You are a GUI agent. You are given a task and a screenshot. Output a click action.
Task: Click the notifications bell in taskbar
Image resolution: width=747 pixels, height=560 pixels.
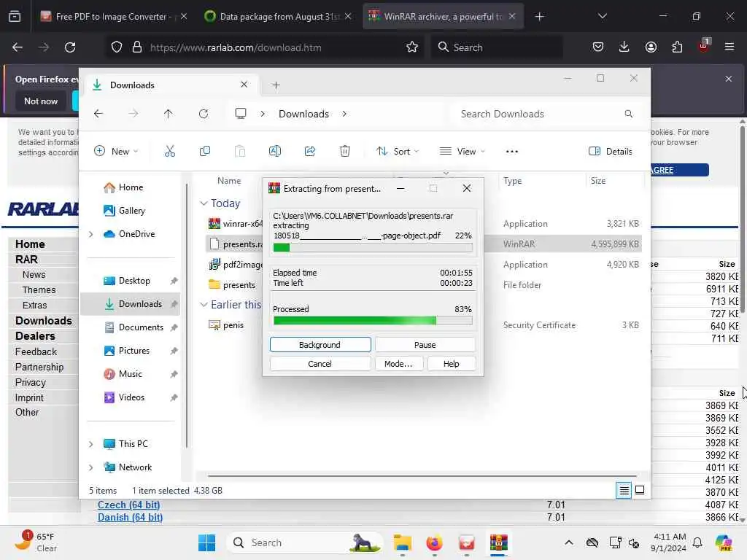point(697,542)
